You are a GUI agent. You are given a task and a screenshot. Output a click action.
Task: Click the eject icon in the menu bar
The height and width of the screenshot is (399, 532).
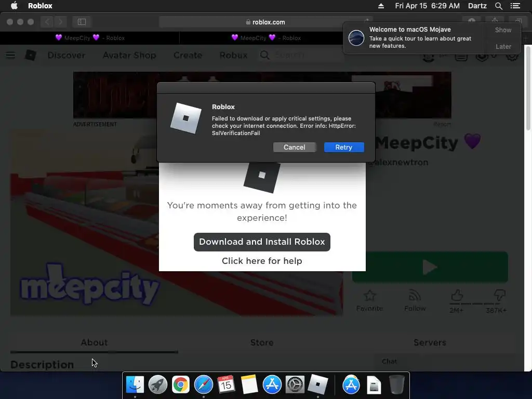[381, 6]
